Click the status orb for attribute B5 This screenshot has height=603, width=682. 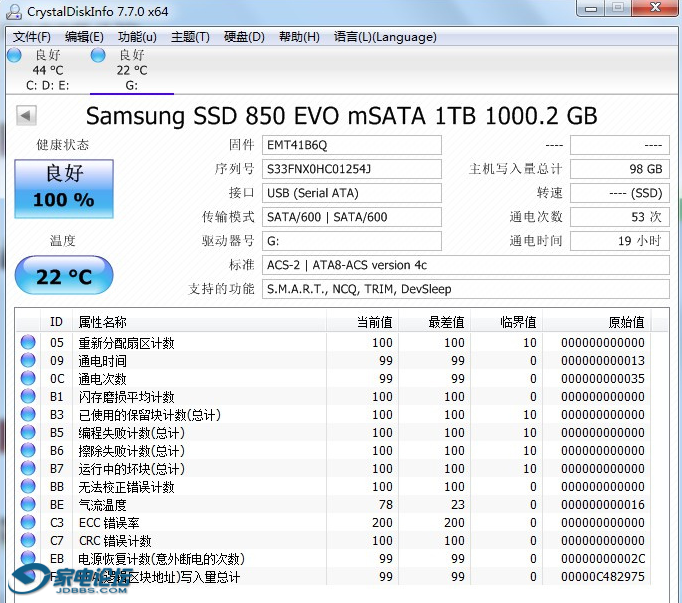(28, 432)
